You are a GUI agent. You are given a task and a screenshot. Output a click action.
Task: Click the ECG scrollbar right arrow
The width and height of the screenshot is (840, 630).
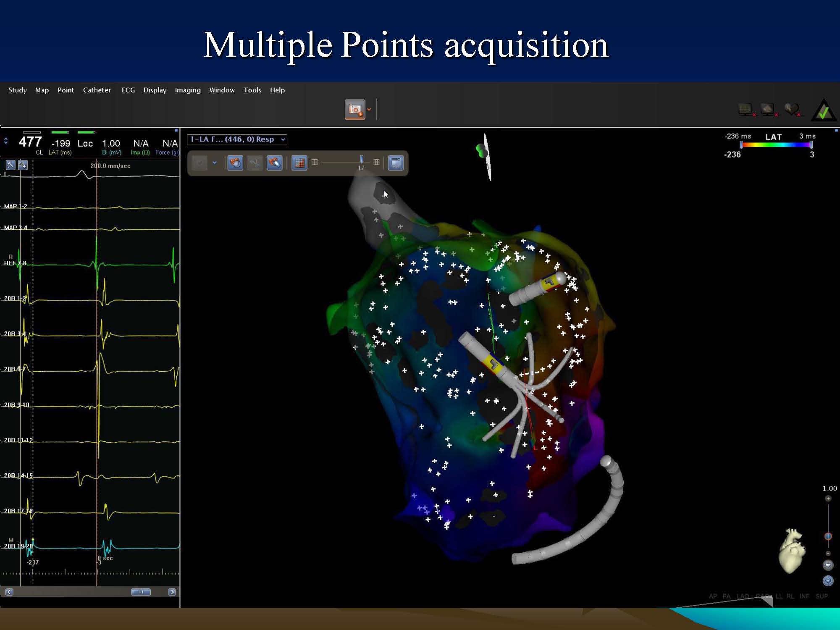[172, 592]
